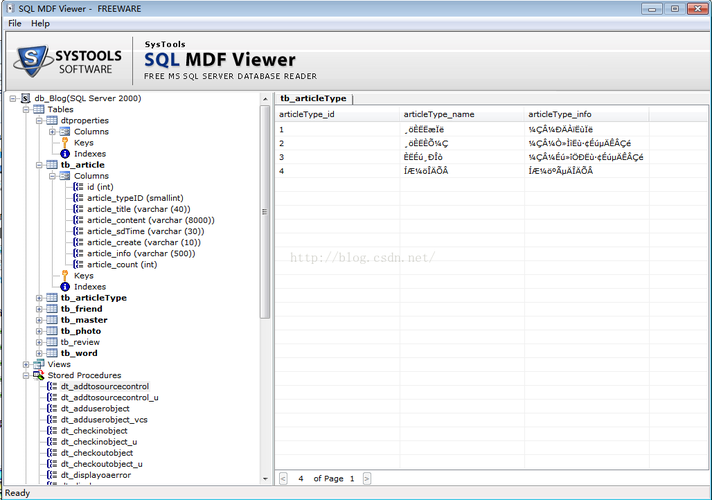
Task: Collapse the tb_article table node
Action: pos(39,165)
